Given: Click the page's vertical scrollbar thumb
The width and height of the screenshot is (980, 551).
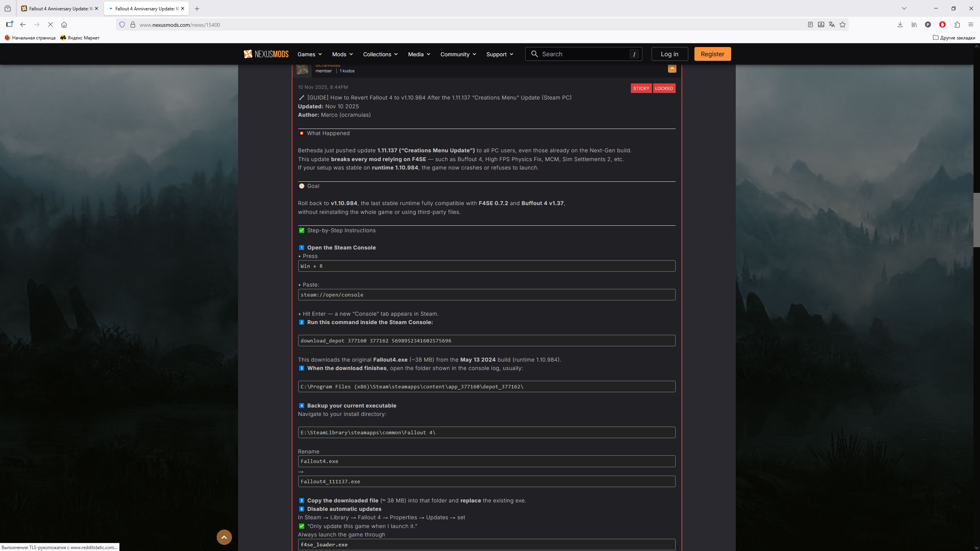Looking at the screenshot, I should coord(976,220).
